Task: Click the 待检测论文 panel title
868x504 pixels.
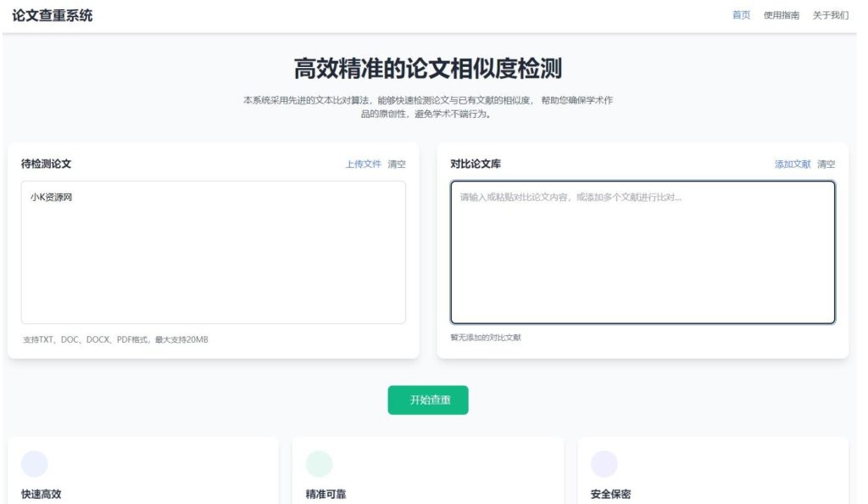Action: (x=47, y=165)
